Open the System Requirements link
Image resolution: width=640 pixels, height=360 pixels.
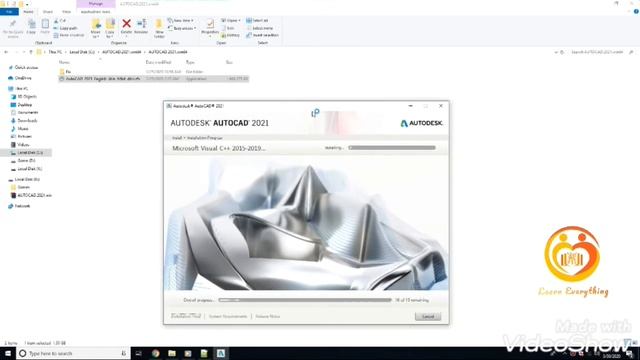[228, 316]
